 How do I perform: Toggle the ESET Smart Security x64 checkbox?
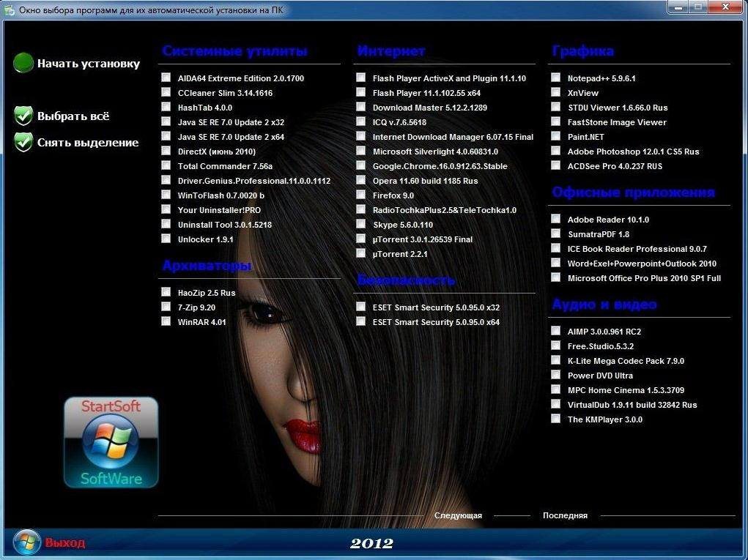tap(361, 321)
